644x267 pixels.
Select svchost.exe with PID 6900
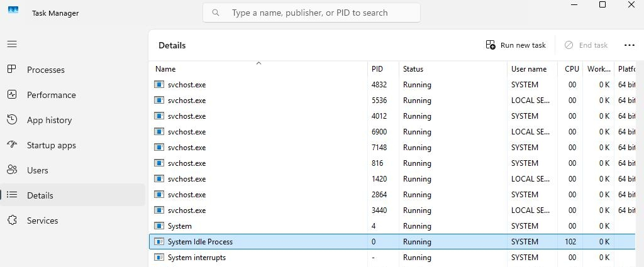point(394,132)
